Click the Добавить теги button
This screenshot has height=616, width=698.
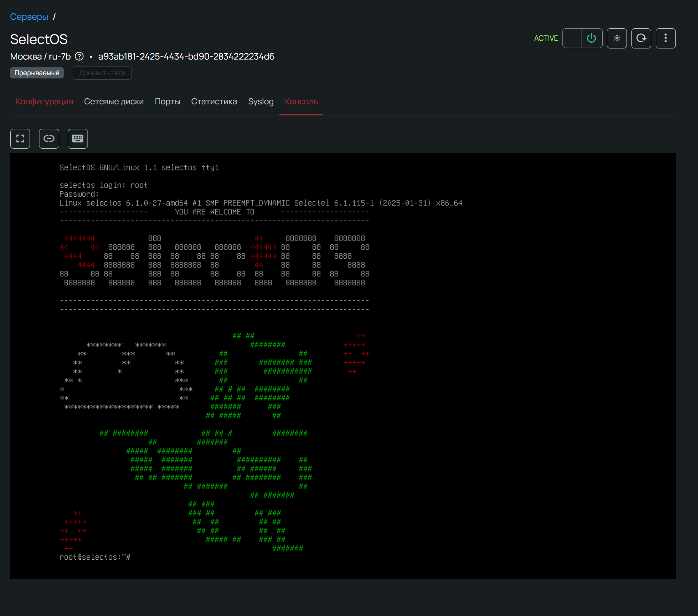coord(102,73)
